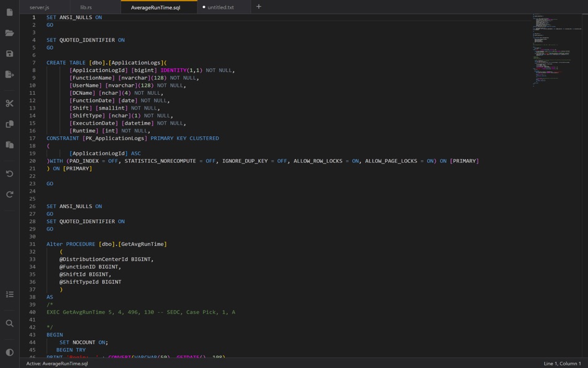Click '[ExecutionDate]' on line 15
588x368 pixels.
[93, 123]
